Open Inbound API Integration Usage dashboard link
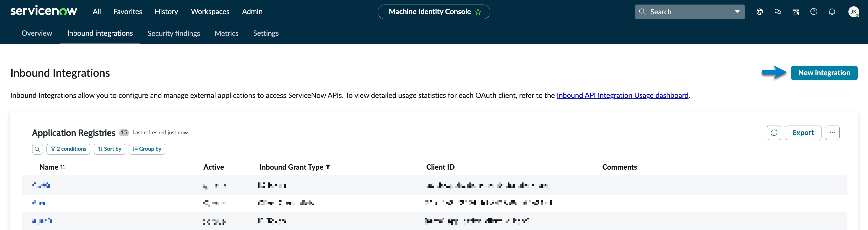 pos(622,95)
